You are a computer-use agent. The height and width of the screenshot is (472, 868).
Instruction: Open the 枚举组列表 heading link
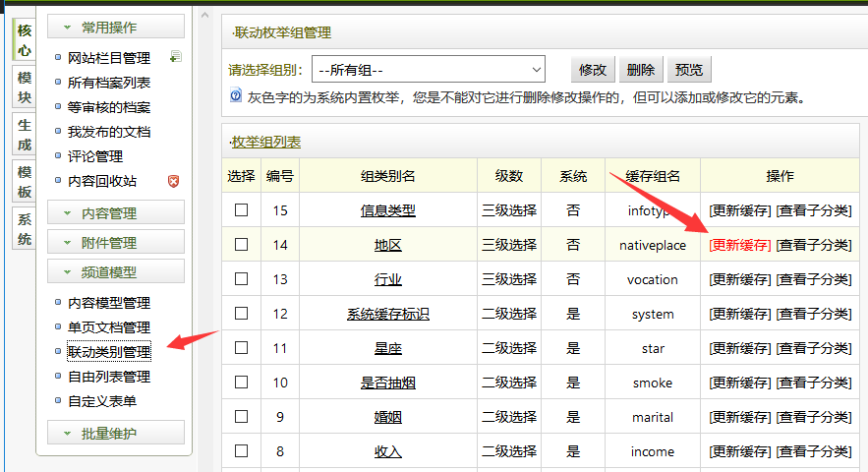(266, 142)
